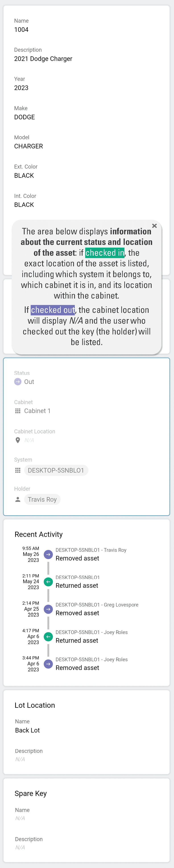The image size is (174, 868).
Task: Click the 2021 Dodge Charger description text
Action: (43, 59)
